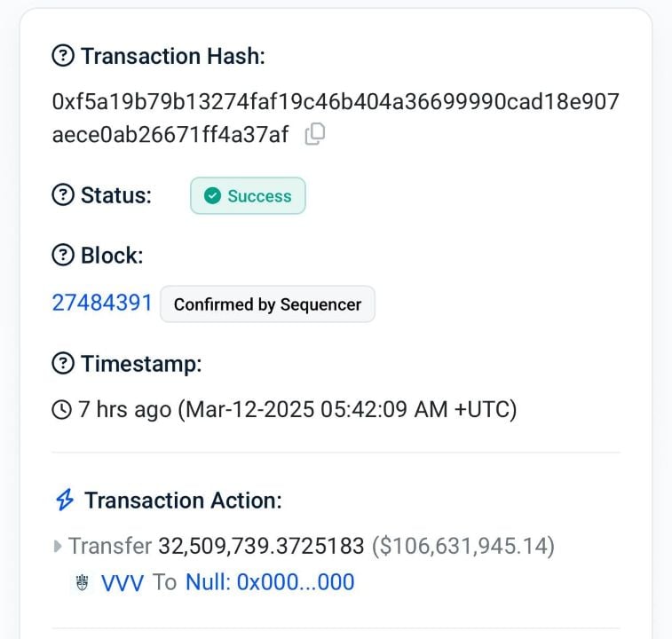Image resolution: width=672 pixels, height=639 pixels.
Task: Click the Success status badge
Action: coord(248,196)
